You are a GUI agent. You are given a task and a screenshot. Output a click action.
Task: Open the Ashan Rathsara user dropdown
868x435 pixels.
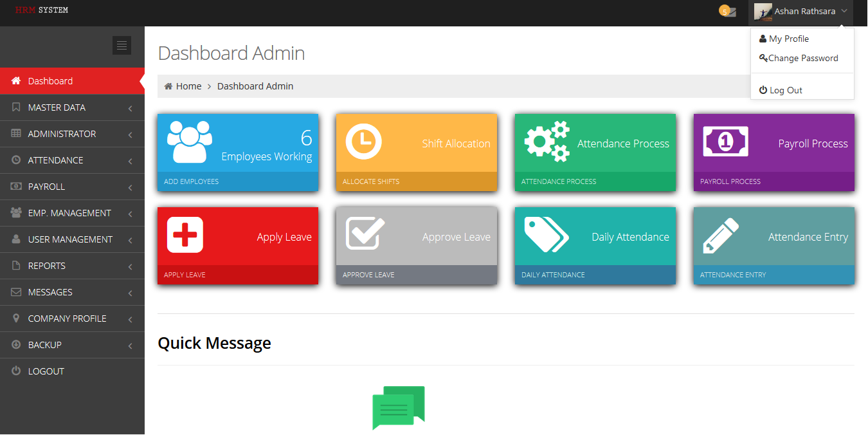802,12
